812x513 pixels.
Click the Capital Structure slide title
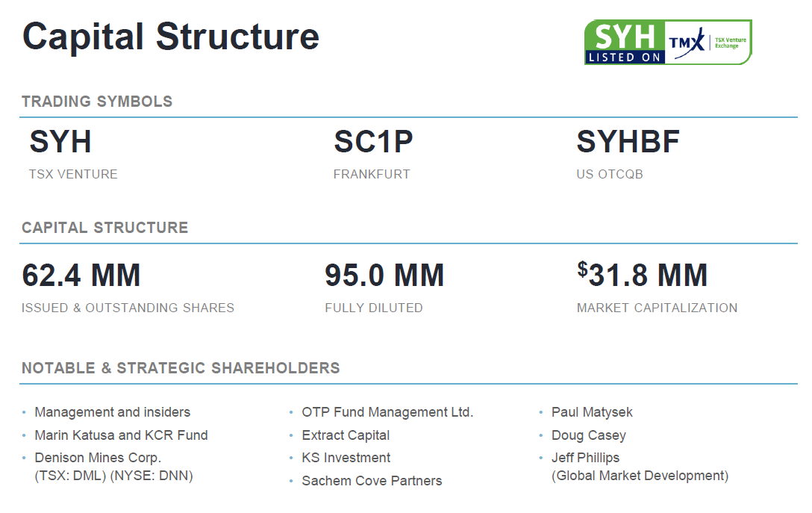coord(171,36)
